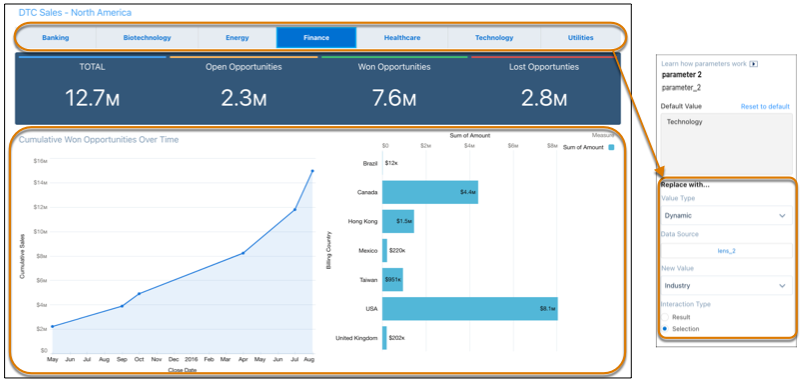Choose the Technology tab

point(494,37)
